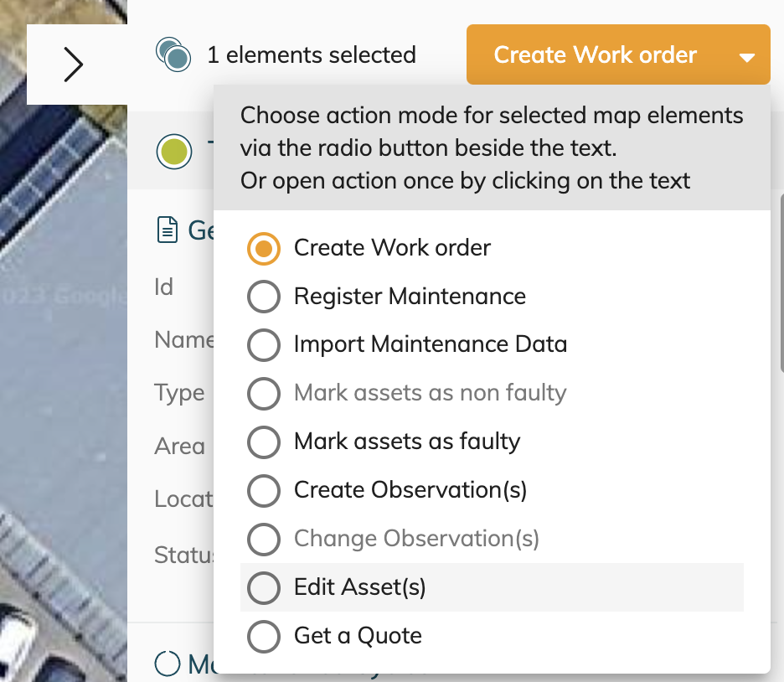Image resolution: width=784 pixels, height=682 pixels.
Task: Click the satellite map area on the left
Action: pos(59,377)
